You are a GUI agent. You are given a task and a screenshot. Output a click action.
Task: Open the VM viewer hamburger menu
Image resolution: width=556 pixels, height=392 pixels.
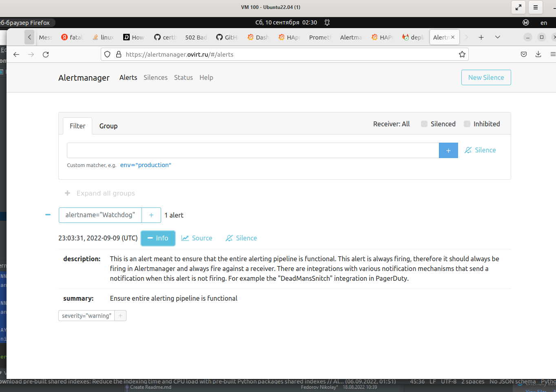(536, 7)
